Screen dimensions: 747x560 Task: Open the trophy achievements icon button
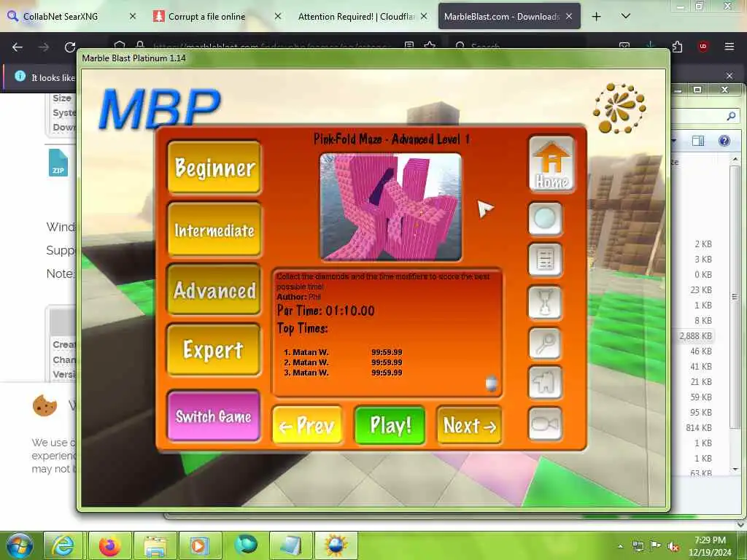point(545,302)
